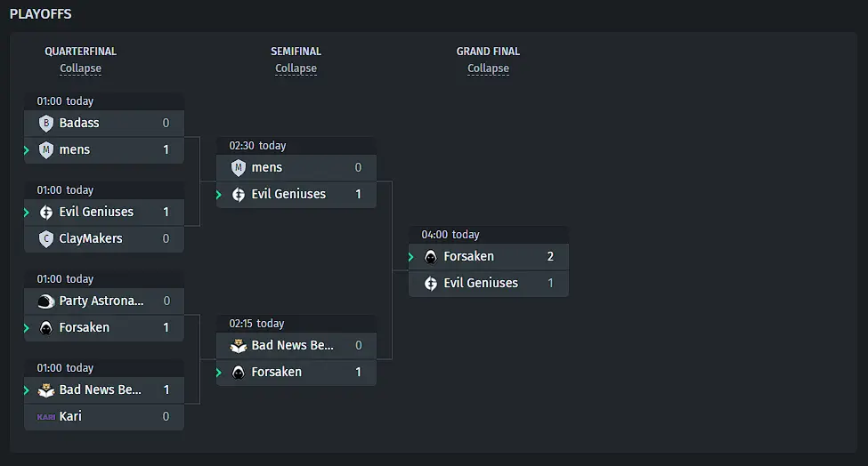Click Bad News Bears score in quarterfinal
The width and height of the screenshot is (868, 466).
click(166, 390)
